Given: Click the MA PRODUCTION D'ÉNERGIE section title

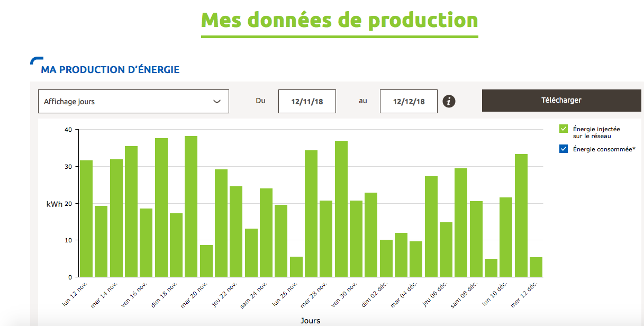Looking at the screenshot, I should coord(110,69).
